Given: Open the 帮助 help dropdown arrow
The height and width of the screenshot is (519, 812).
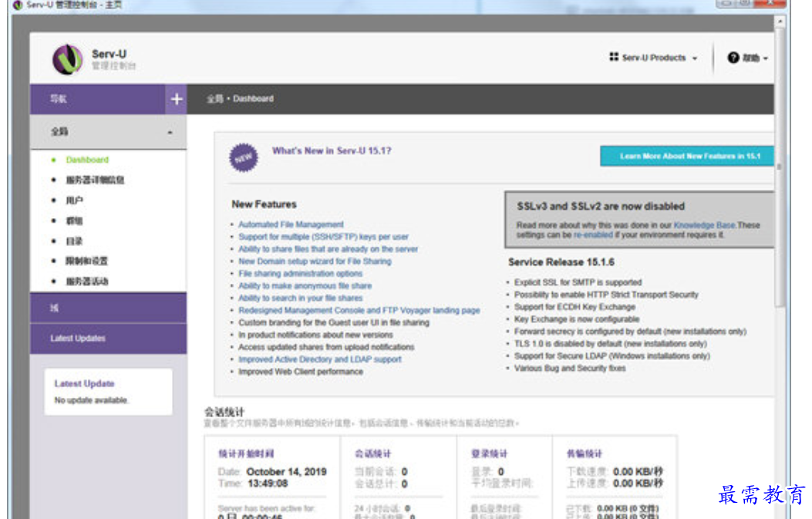Looking at the screenshot, I should point(766,58).
